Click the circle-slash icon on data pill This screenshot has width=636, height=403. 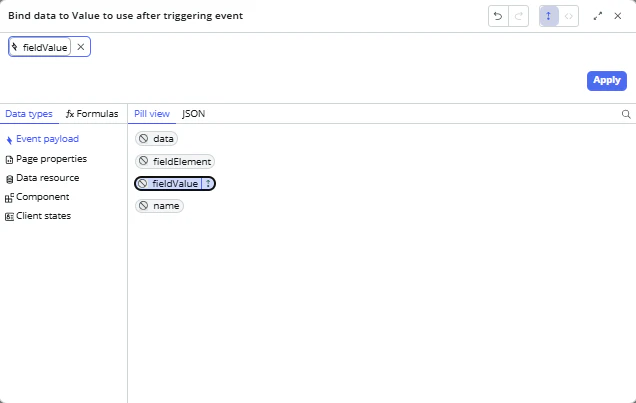tap(144, 139)
